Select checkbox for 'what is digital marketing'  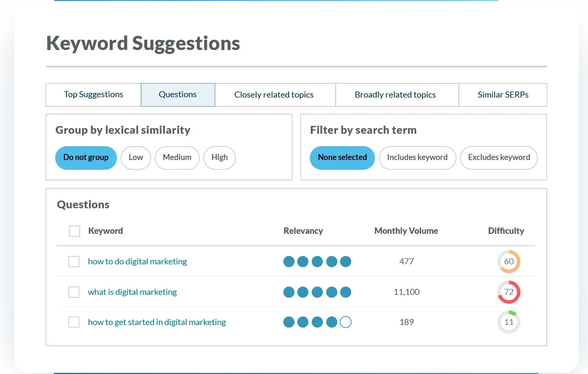pos(74,292)
